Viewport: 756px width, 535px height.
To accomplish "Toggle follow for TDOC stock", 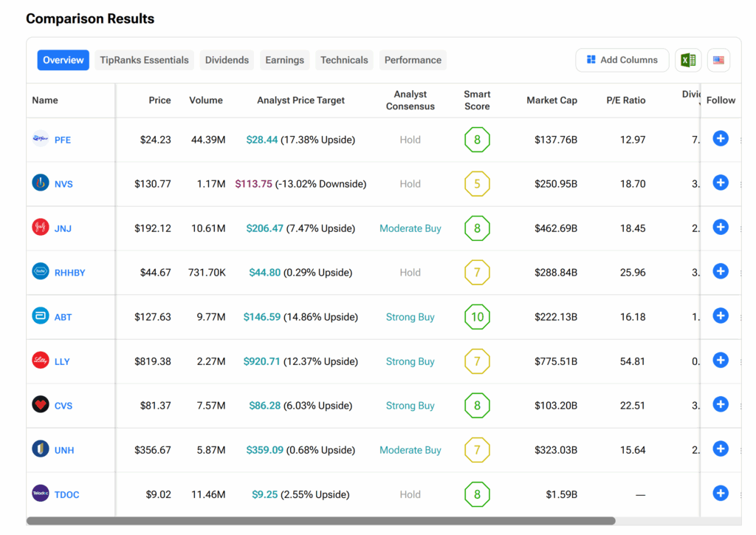I will [721, 493].
